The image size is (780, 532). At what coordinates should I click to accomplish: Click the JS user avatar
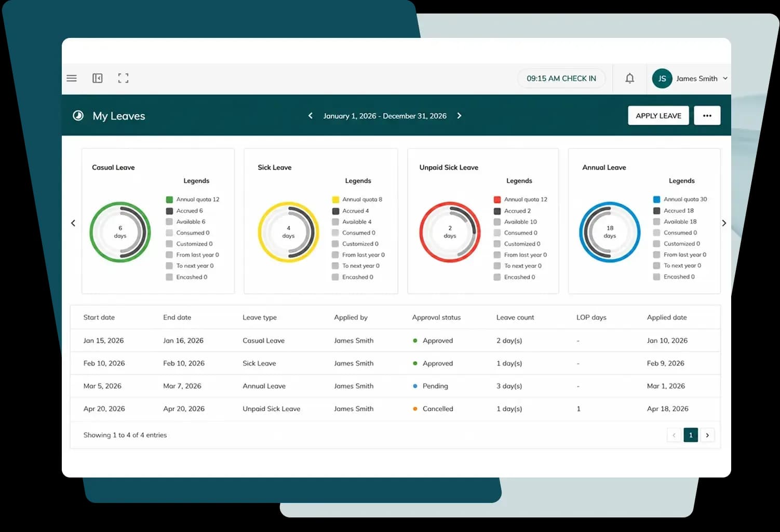point(662,79)
